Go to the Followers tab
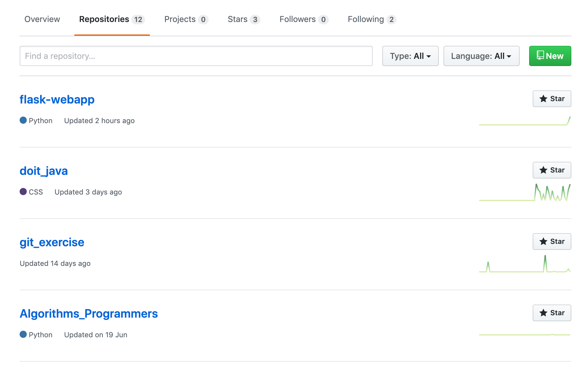 pos(304,19)
